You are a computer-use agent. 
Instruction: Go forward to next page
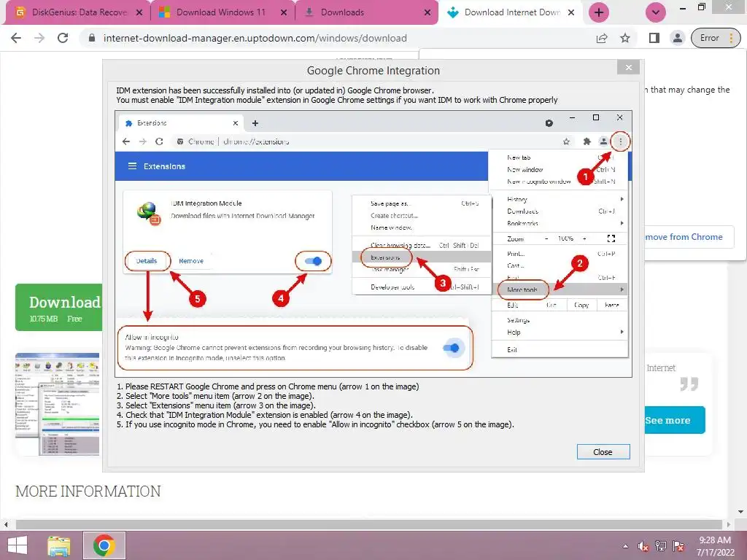(x=39, y=38)
